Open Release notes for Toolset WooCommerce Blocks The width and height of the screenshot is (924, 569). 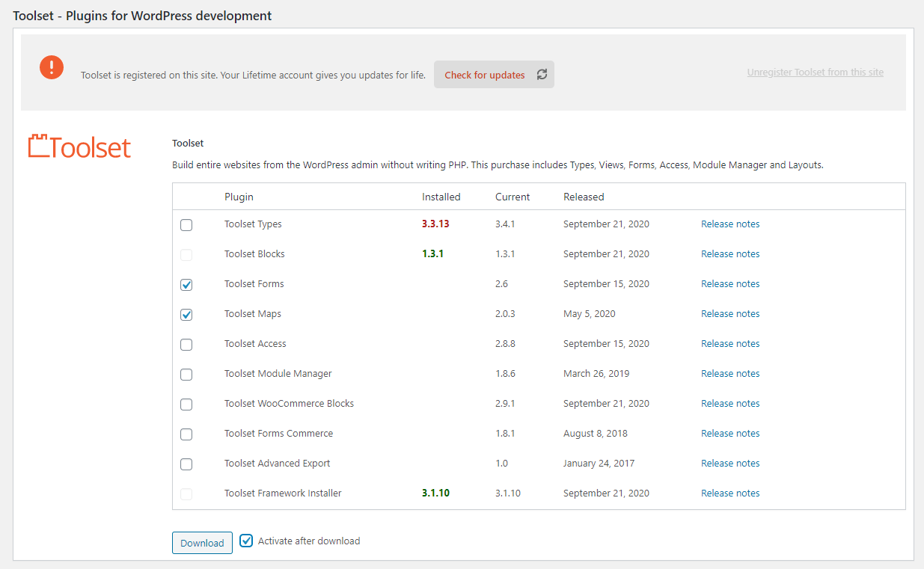tap(730, 404)
